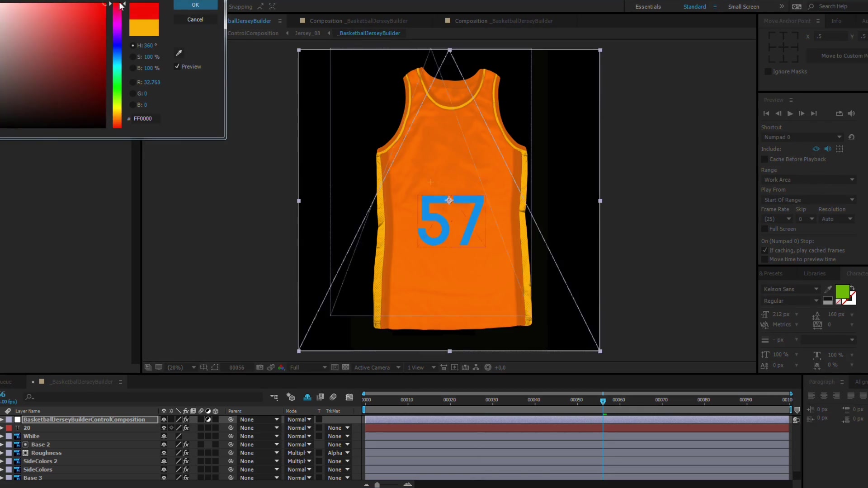This screenshot has width=868, height=488.
Task: Click the green fill color swatch
Action: pyautogui.click(x=842, y=292)
